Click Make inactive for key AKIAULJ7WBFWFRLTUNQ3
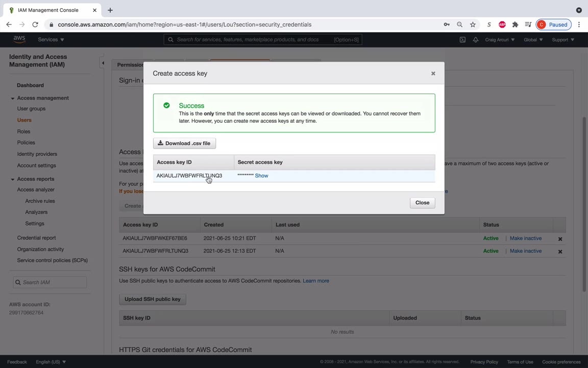 (525, 251)
